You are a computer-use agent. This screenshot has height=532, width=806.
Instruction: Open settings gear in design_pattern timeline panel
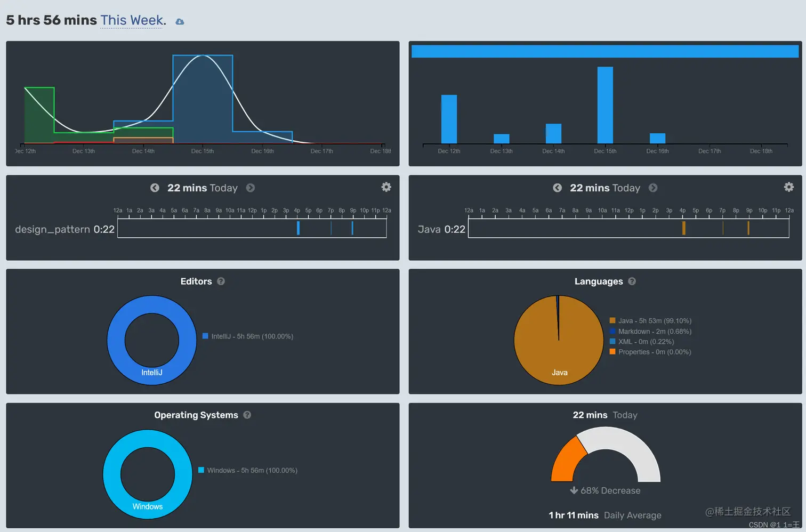pyautogui.click(x=386, y=187)
